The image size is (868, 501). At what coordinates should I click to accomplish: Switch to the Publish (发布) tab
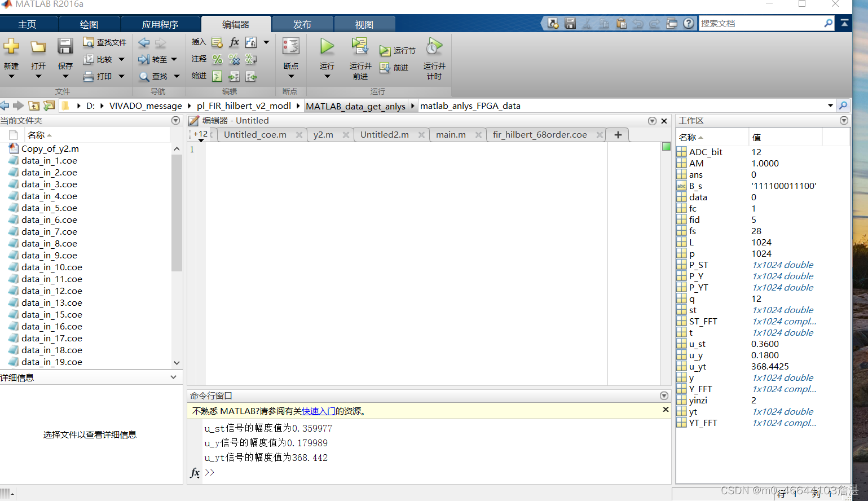[x=302, y=24]
